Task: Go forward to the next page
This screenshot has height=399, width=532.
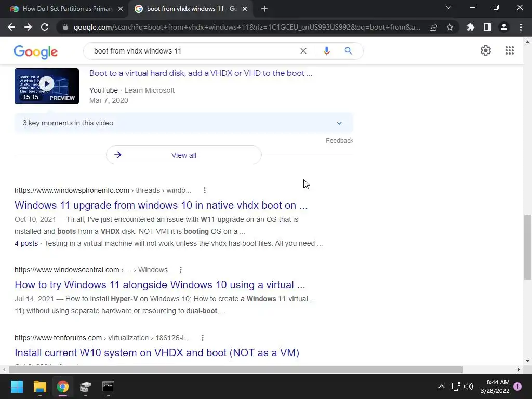Action: point(28,27)
